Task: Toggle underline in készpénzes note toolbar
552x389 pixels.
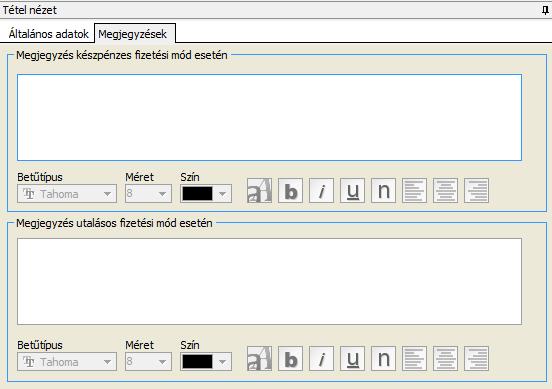Action: click(352, 190)
